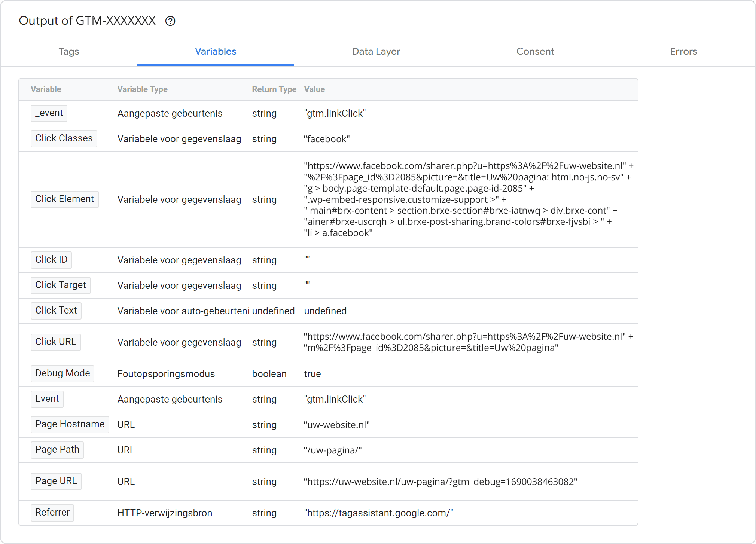The image size is (756, 544).
Task: Open the Data Layer tab
Action: coord(376,51)
